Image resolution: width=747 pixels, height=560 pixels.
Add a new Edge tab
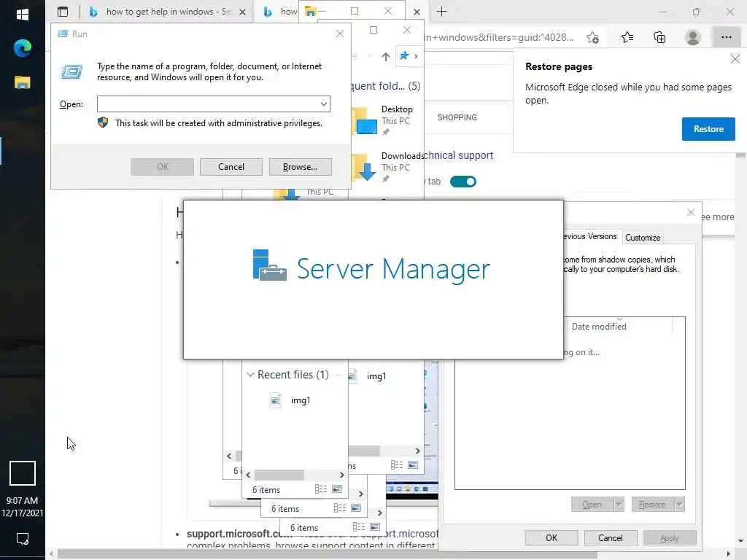[x=441, y=12]
